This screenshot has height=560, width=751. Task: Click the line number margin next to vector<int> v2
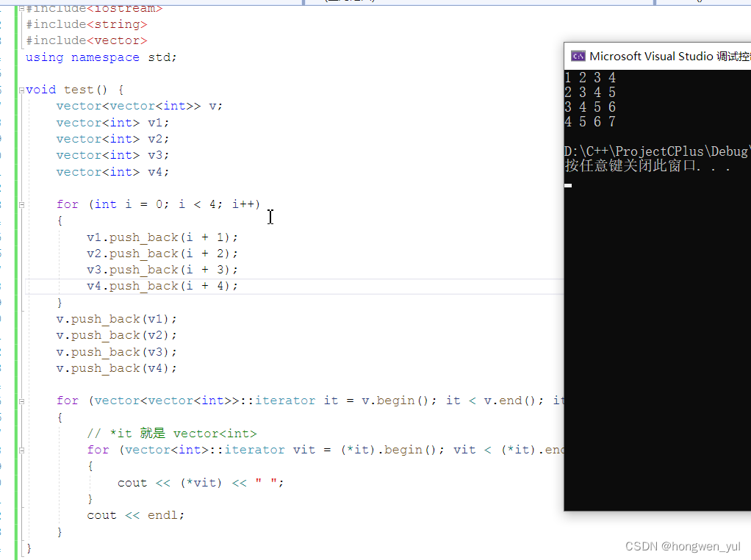coord(3,138)
